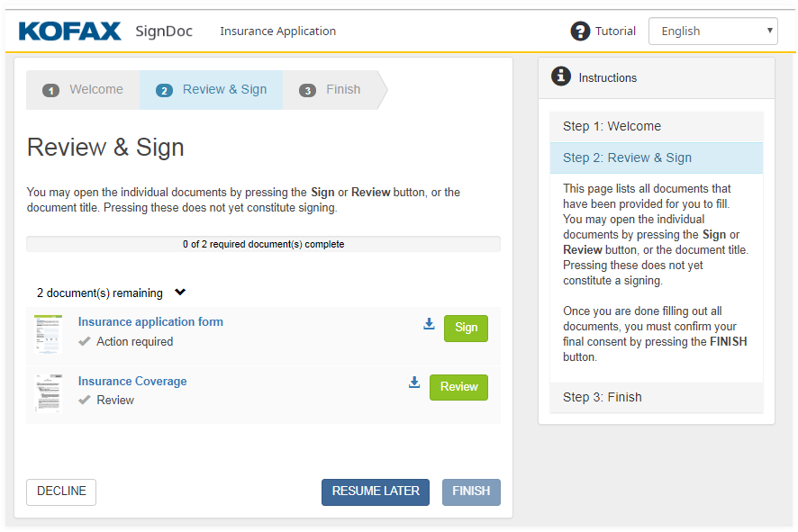Click the Kofax logo

coord(69,32)
